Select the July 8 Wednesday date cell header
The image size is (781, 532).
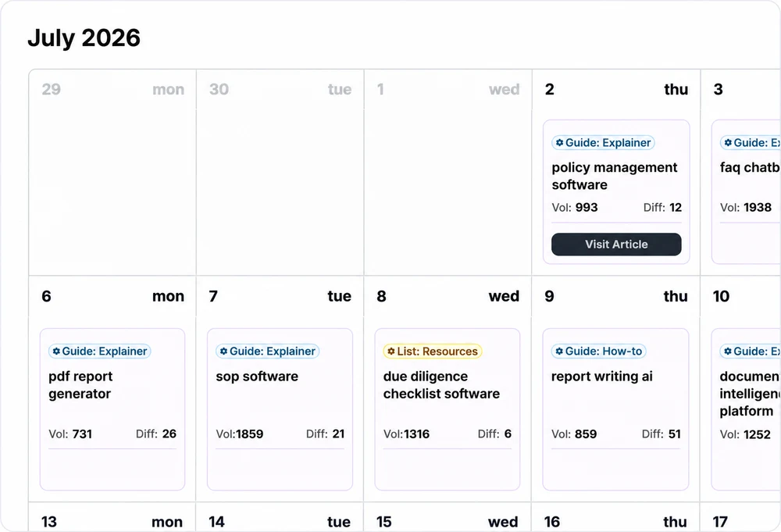pyautogui.click(x=448, y=296)
